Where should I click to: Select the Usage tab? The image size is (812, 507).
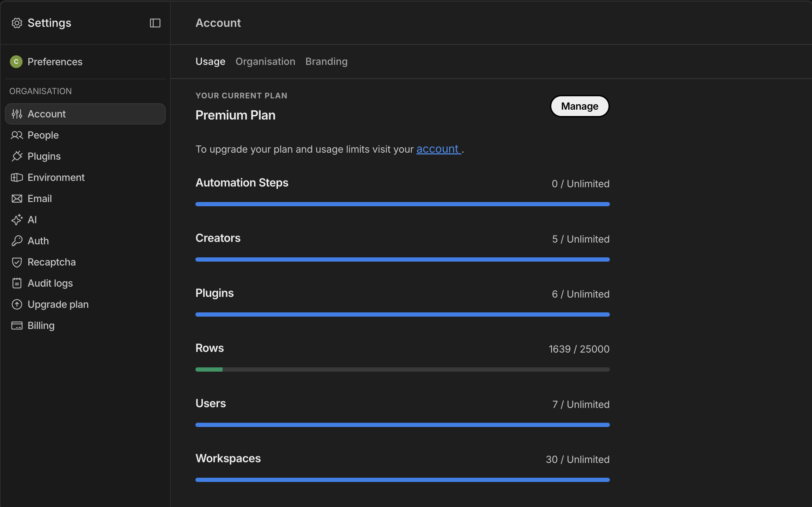[210, 62]
